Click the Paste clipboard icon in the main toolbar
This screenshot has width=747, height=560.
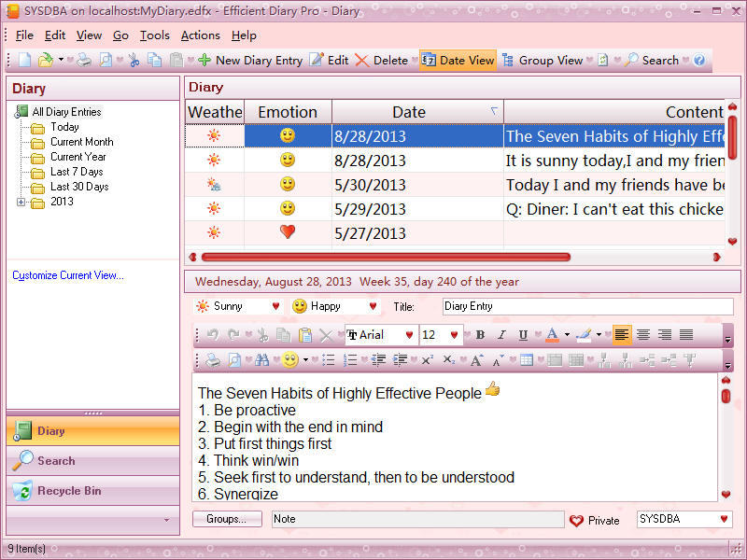(176, 60)
